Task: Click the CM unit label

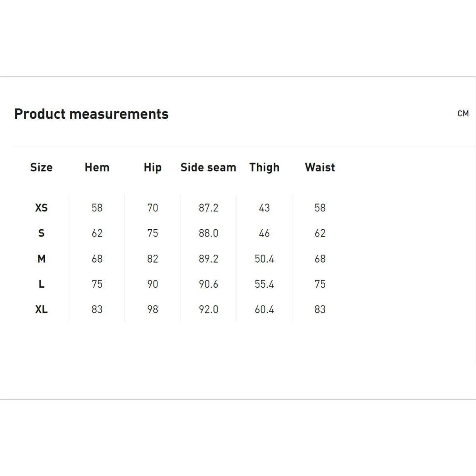Action: tap(463, 114)
